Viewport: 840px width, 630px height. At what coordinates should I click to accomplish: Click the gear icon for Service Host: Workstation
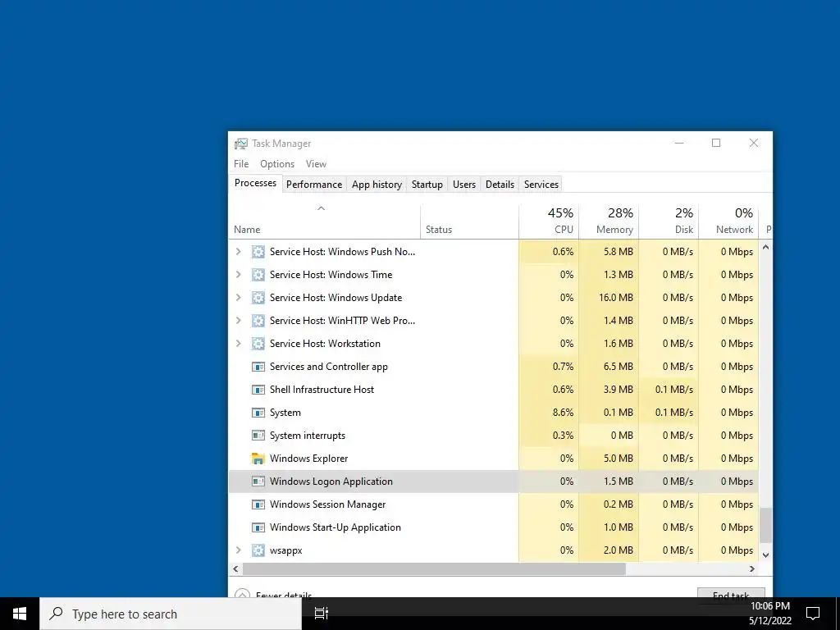coord(258,344)
